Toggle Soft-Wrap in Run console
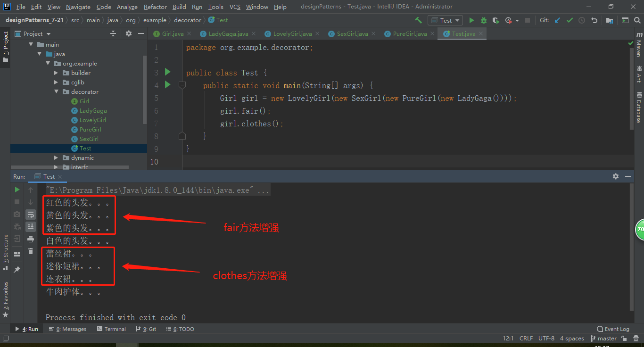This screenshot has height=347, width=644. coord(31,215)
